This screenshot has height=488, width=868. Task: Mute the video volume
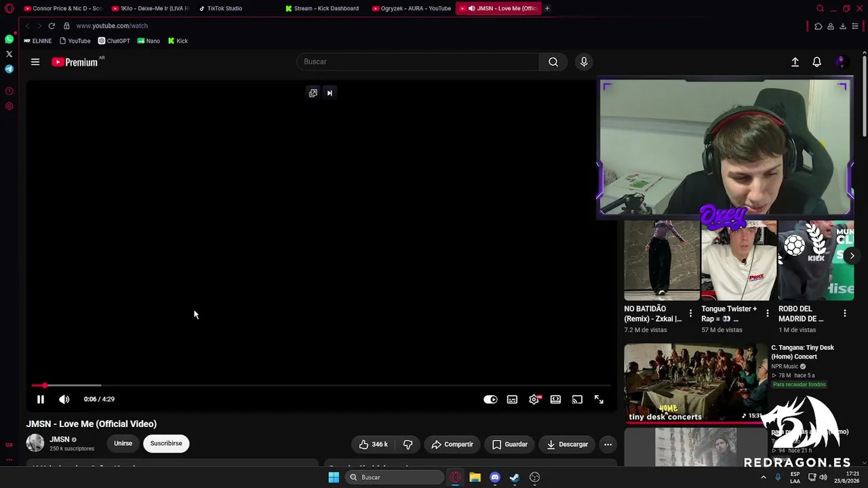pos(64,399)
